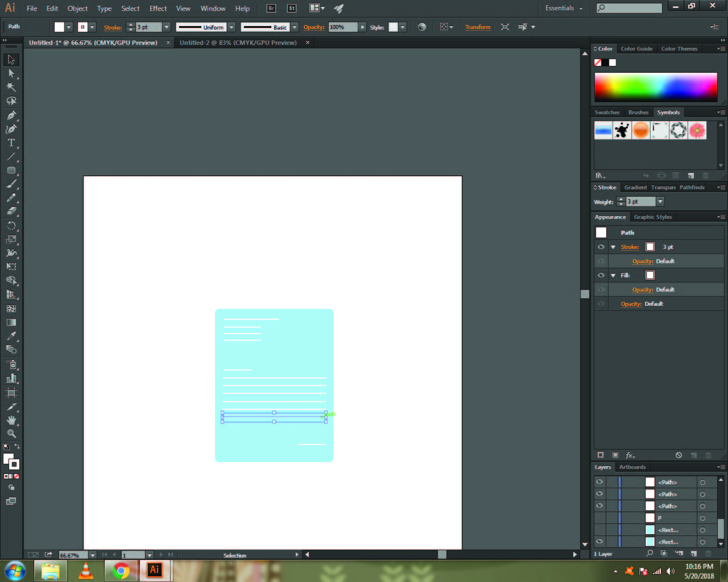Select the Direct Selection tool
This screenshot has height=582, width=728.
tap(11, 73)
